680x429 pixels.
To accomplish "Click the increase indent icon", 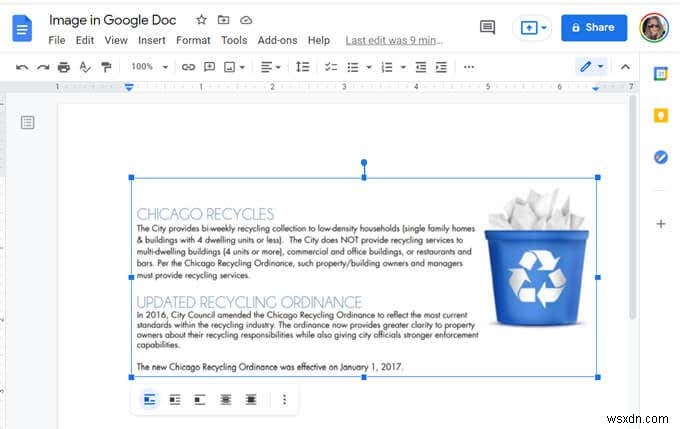I will pyautogui.click(x=441, y=67).
